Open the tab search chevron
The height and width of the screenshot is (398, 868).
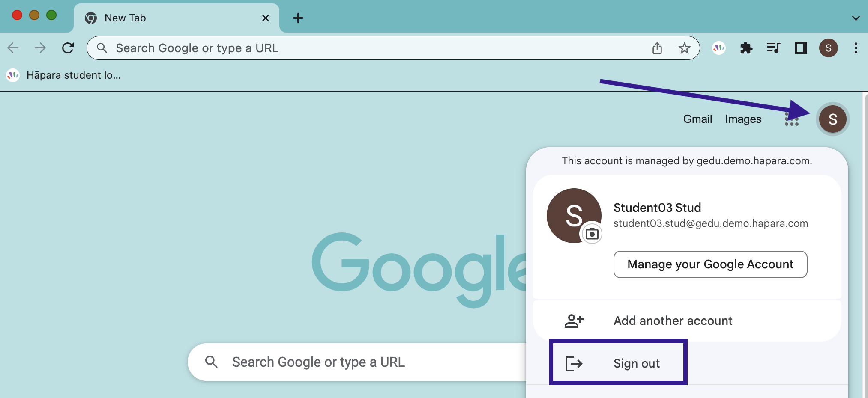(856, 18)
